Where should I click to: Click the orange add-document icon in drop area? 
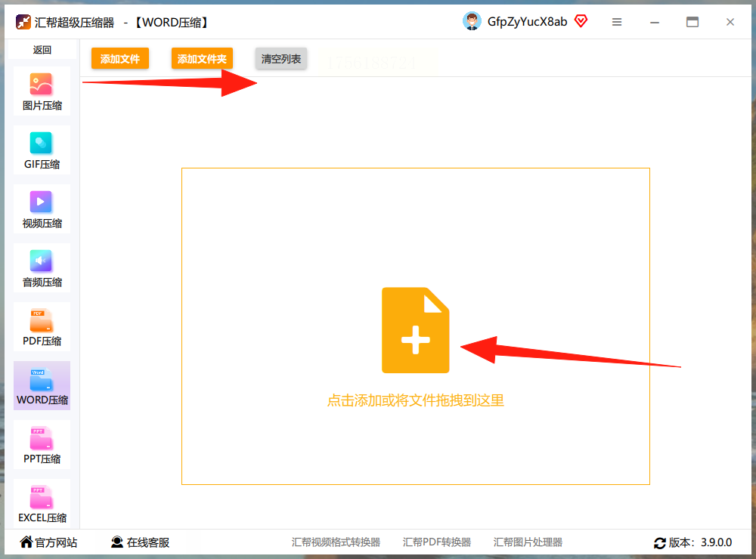pos(416,330)
